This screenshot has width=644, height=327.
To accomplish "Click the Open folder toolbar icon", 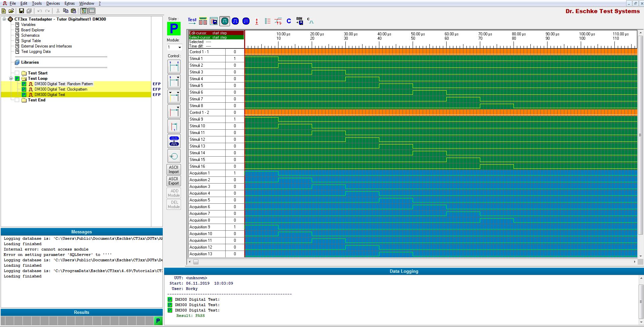I will click(x=11, y=11).
